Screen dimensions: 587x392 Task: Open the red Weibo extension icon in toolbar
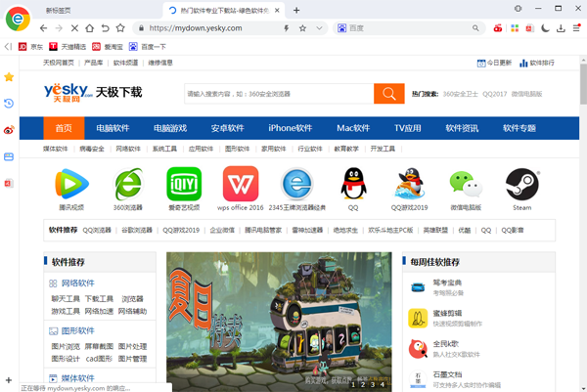point(498,28)
